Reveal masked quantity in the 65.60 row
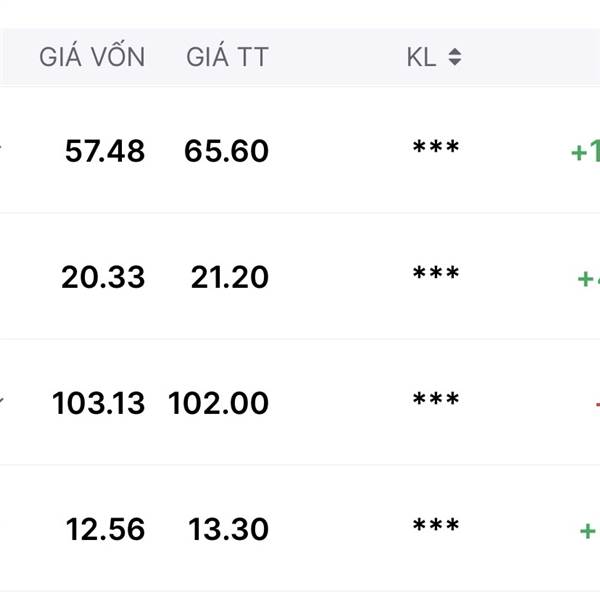This screenshot has height=600, width=600. [x=436, y=147]
